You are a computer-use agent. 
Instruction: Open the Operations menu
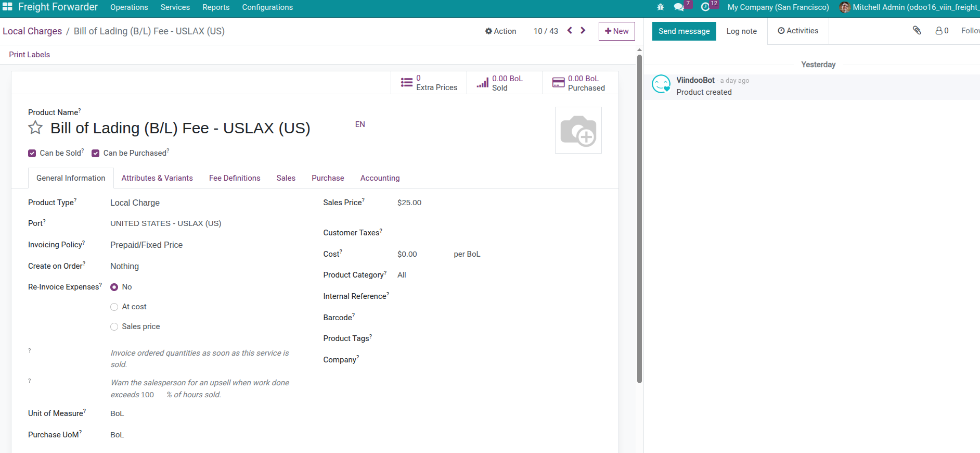click(x=129, y=7)
